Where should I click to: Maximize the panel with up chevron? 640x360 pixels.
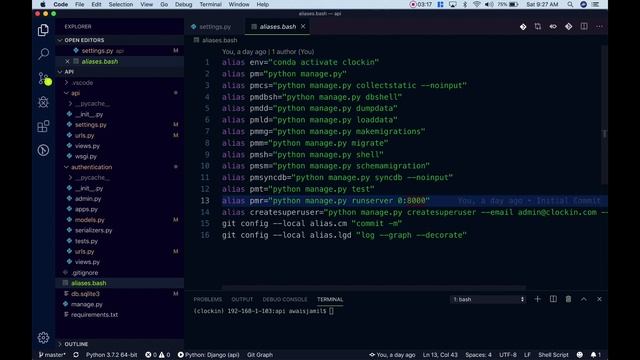584,299
